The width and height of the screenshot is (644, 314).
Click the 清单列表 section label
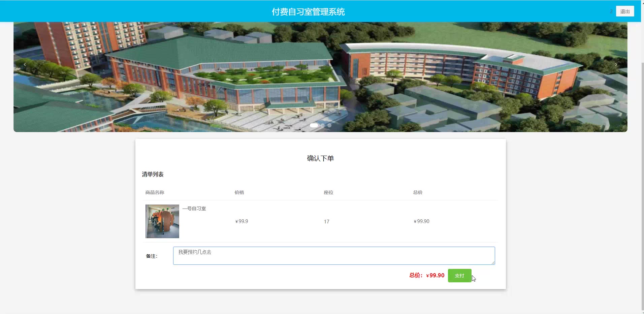point(153,174)
